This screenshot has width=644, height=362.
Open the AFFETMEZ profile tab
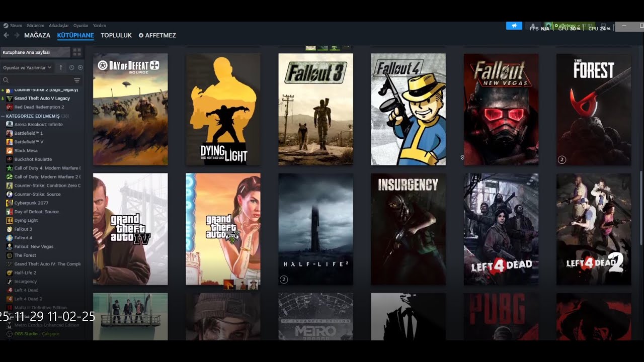click(157, 35)
